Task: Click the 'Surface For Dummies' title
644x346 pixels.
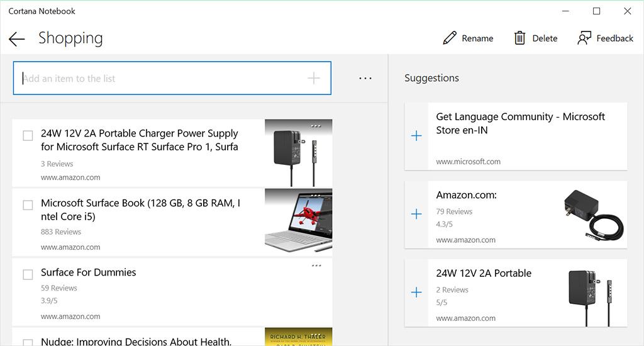Action: [88, 272]
